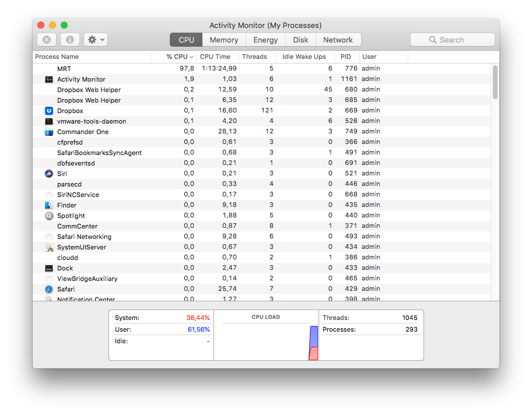Switch to the Memory tab
The height and width of the screenshot is (415, 532).
224,40
